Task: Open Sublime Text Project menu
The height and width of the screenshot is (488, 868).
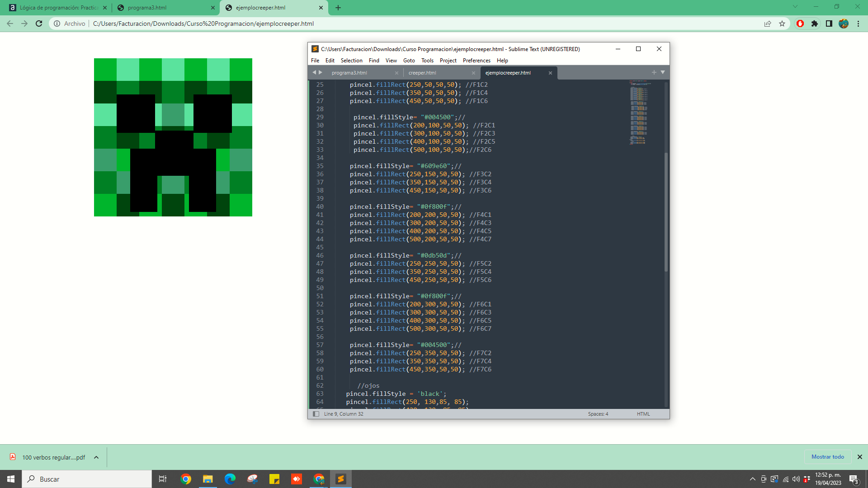Action: 448,61
